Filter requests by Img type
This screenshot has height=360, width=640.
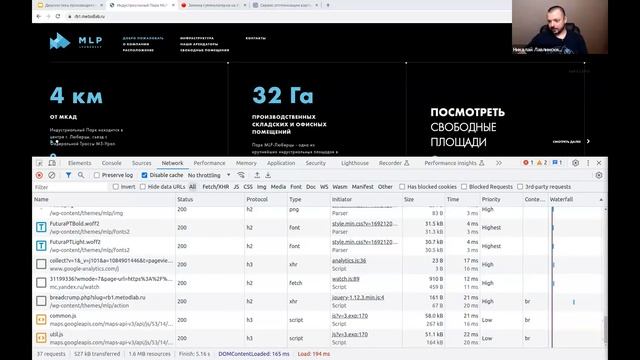tap(262, 187)
